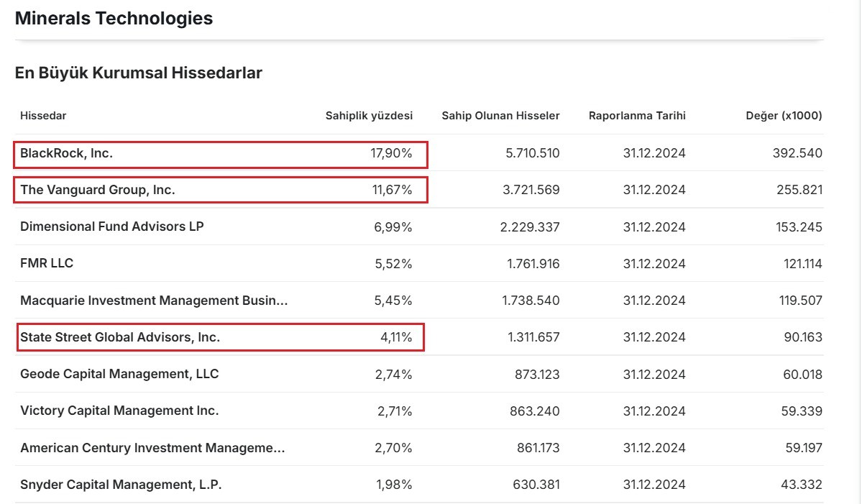Click Vanguard's 3.721.569 shares value
Screen dimensions: 862x504
coord(530,190)
